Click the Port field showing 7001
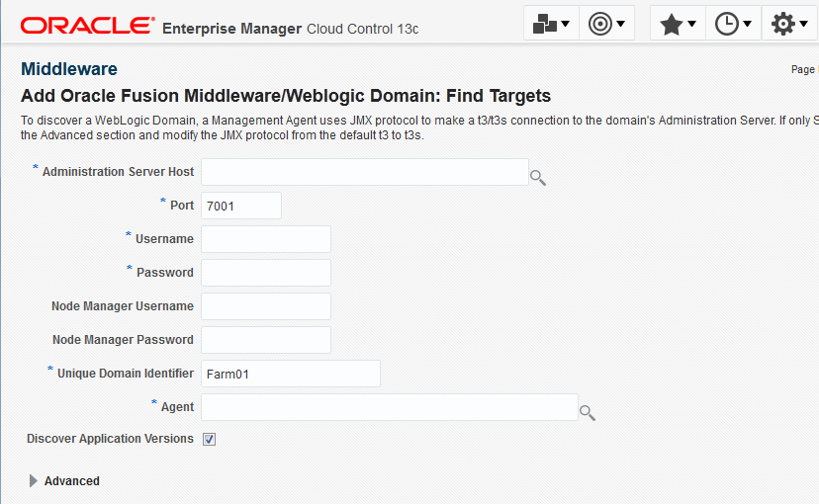 click(x=240, y=206)
